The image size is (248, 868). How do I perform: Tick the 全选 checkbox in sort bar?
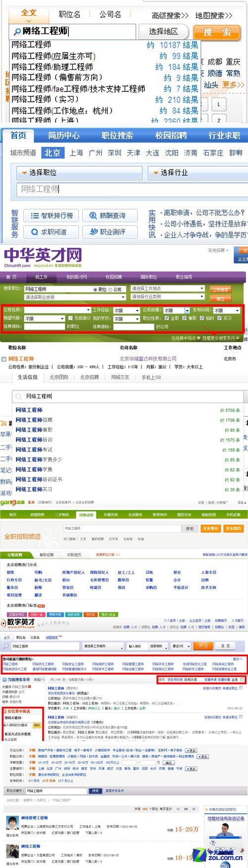tap(242, 680)
